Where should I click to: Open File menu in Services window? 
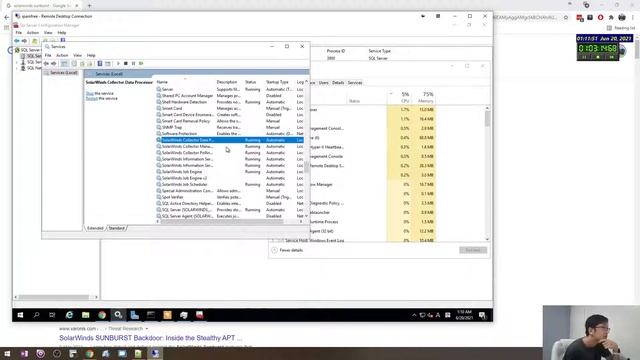[48, 55]
